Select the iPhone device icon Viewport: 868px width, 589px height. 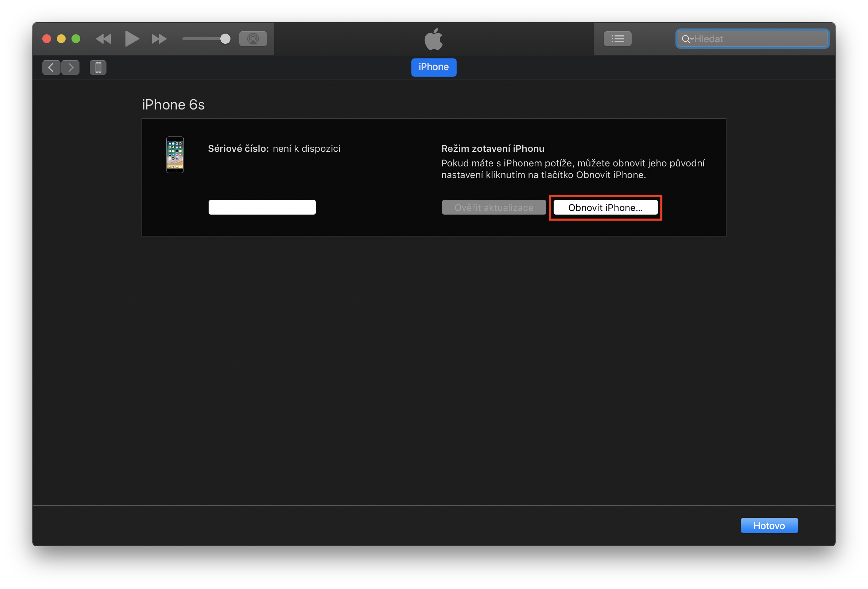(98, 68)
